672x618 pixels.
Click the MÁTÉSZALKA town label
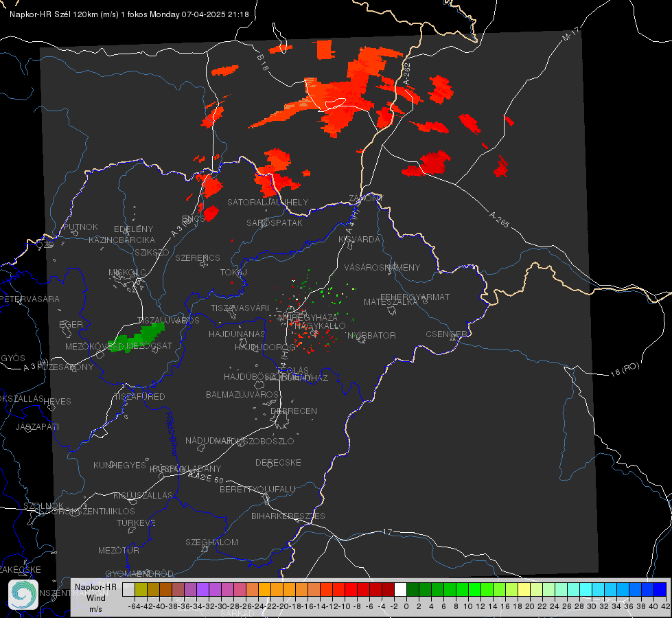(x=391, y=302)
